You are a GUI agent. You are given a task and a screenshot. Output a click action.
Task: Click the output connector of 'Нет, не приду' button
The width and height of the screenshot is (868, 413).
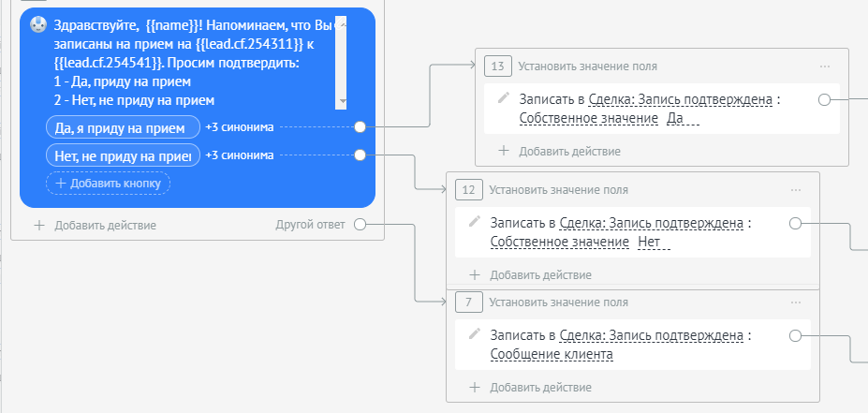pos(360,155)
